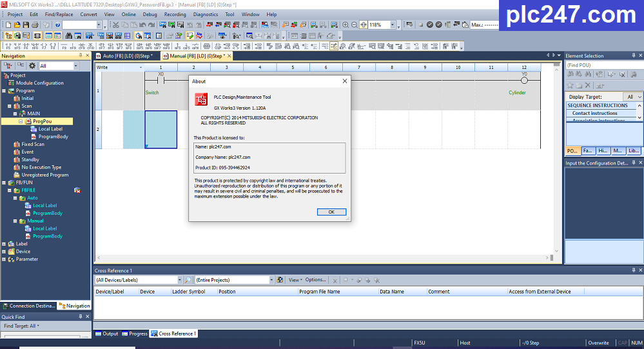Viewport: 644px width, 349px height.
Task: Click the Open project folder icon
Action: (x=17, y=25)
